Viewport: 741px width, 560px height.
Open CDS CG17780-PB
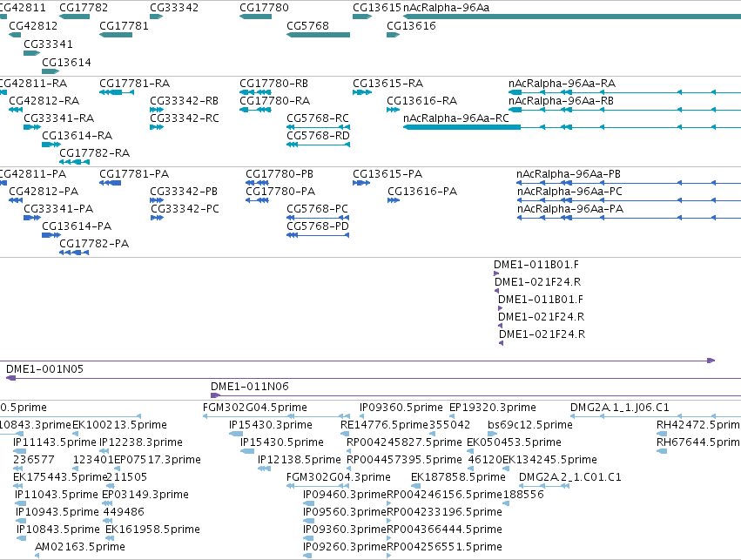[x=280, y=174]
